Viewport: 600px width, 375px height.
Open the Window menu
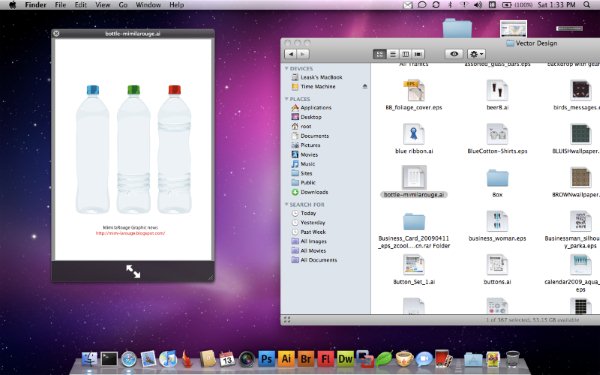coord(148,5)
